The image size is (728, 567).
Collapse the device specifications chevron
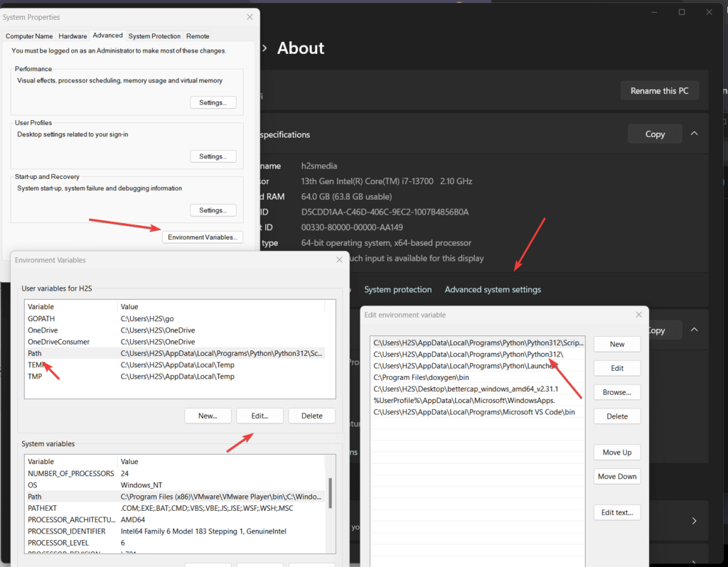tap(695, 134)
